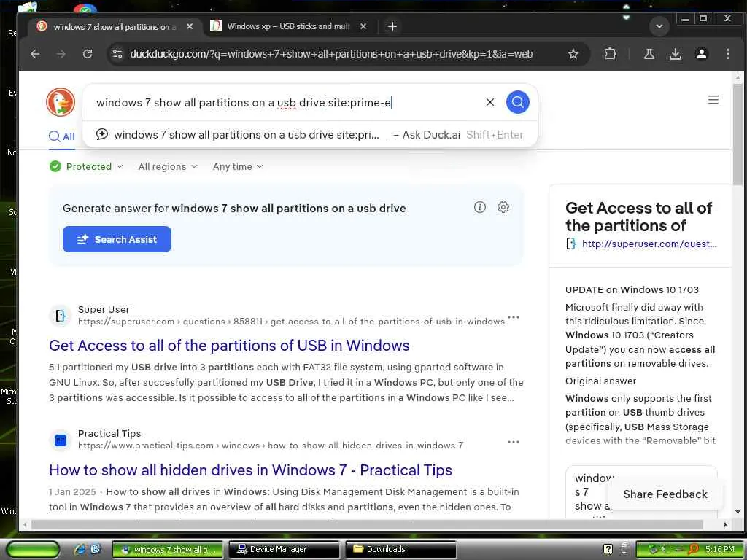Screen dimensions: 747x560
Task: Open the tab search dropdown
Action: (x=659, y=26)
